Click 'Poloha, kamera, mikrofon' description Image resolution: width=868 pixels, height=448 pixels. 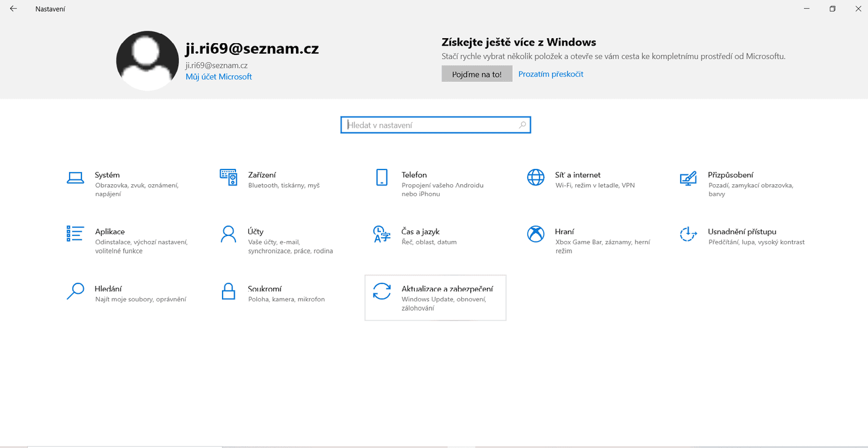coord(287,299)
